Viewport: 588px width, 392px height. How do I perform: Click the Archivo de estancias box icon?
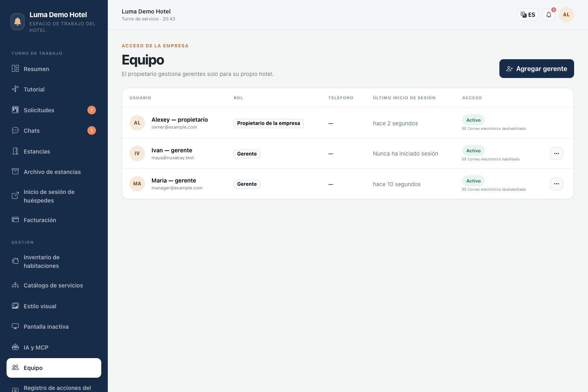(15, 171)
